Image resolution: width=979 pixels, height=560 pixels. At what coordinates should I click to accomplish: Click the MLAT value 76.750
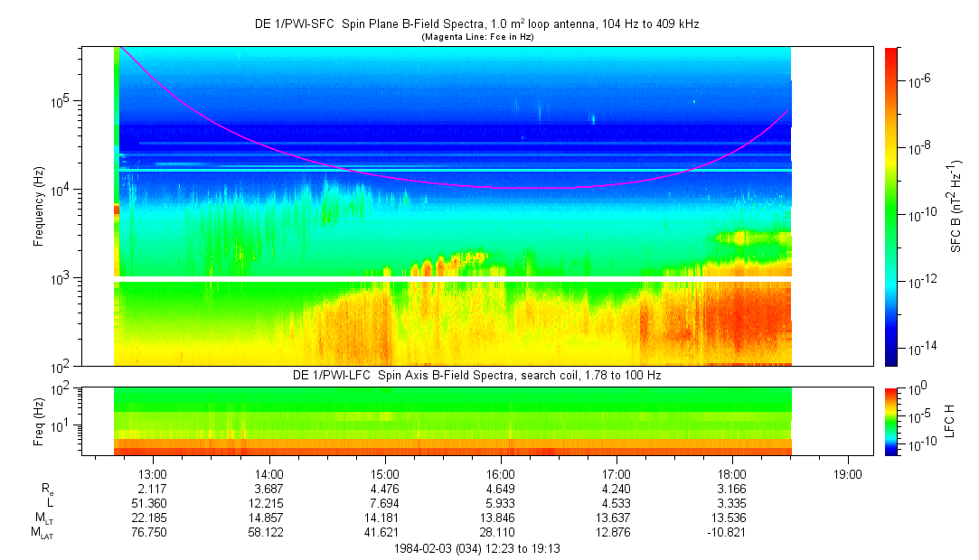pyautogui.click(x=152, y=533)
